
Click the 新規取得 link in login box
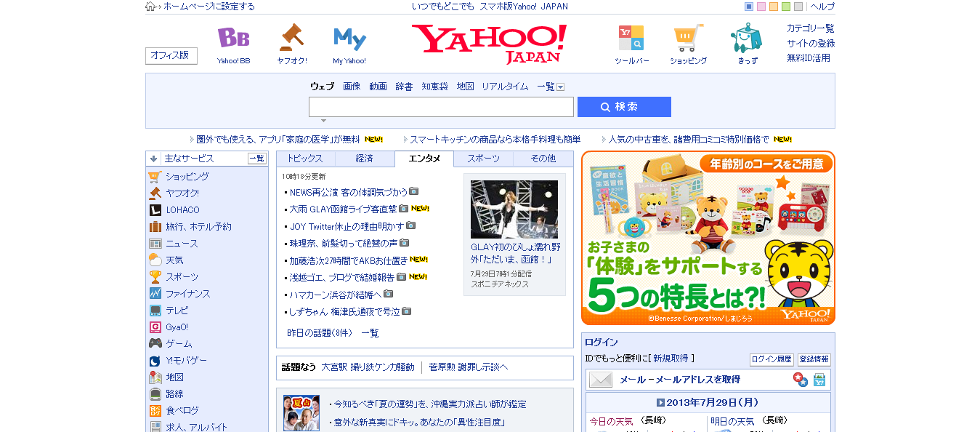tap(671, 359)
